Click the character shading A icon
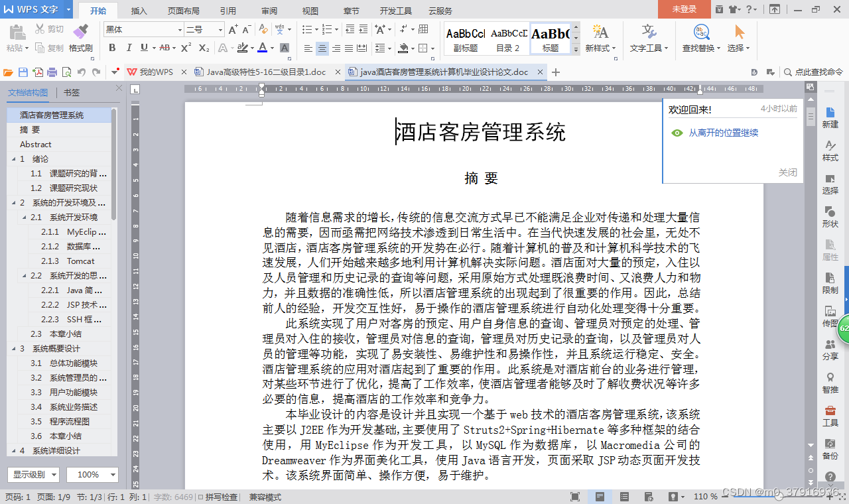 pyautogui.click(x=285, y=48)
